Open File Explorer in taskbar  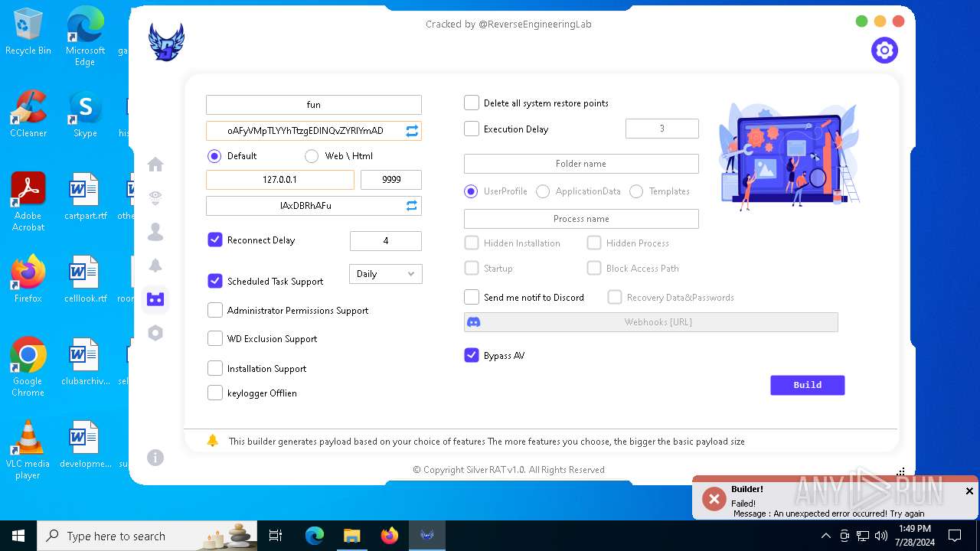[352, 536]
